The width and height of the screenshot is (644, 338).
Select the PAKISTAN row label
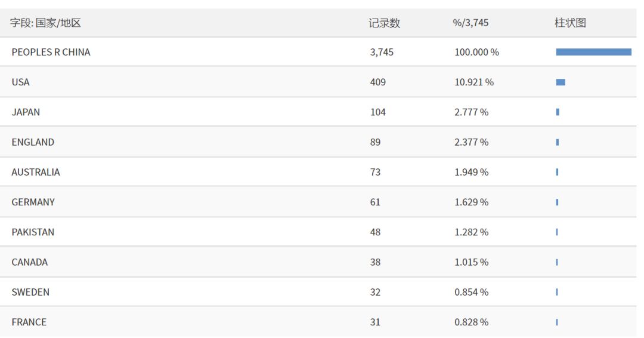[x=33, y=232]
